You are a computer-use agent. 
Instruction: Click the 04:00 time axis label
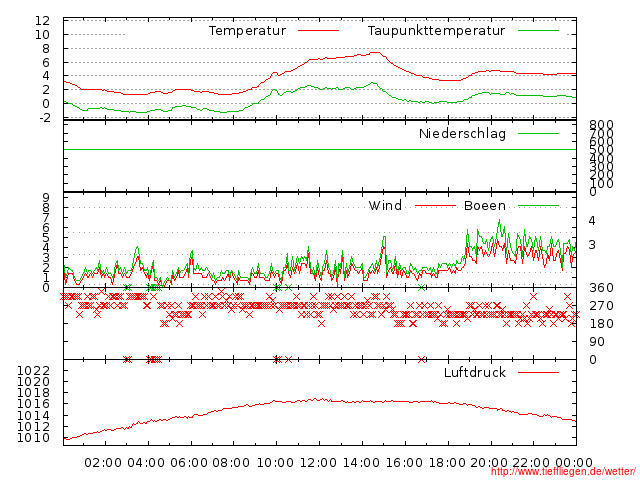tap(146, 463)
